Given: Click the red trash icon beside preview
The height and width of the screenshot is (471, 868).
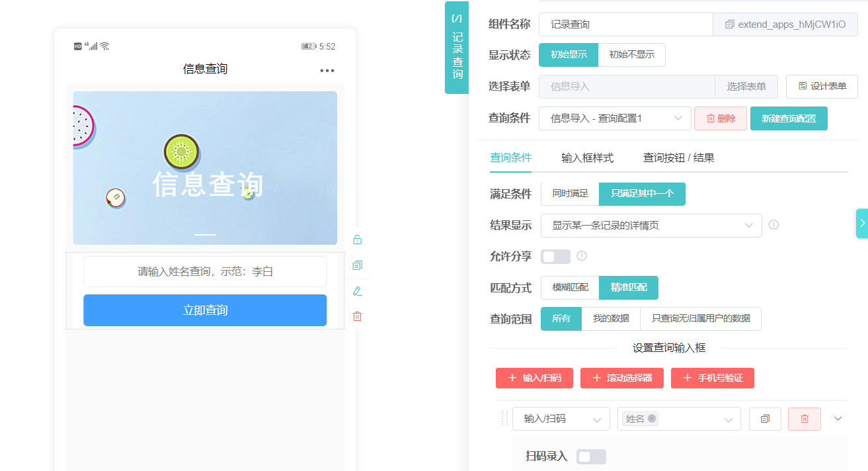Looking at the screenshot, I should point(358,316).
